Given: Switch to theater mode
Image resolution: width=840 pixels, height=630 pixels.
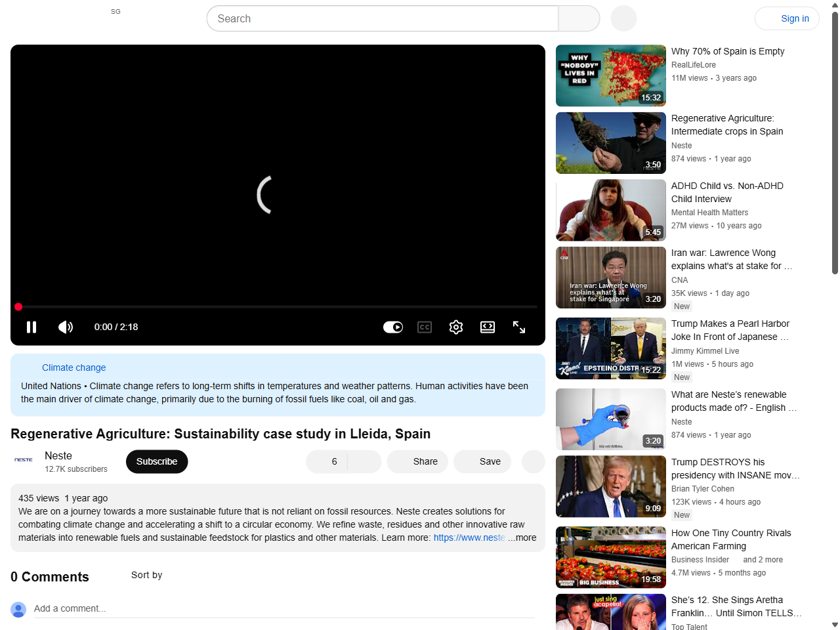Looking at the screenshot, I should (x=488, y=327).
